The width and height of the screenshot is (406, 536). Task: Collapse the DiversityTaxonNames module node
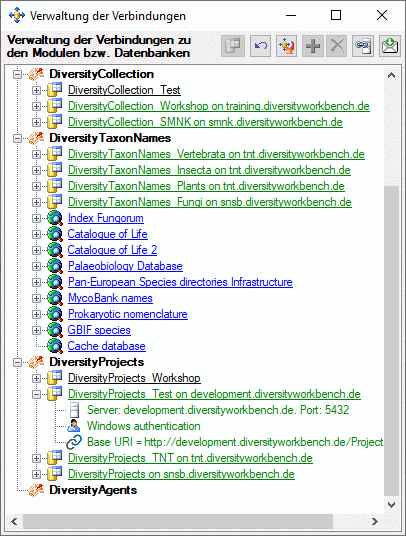(x=17, y=138)
